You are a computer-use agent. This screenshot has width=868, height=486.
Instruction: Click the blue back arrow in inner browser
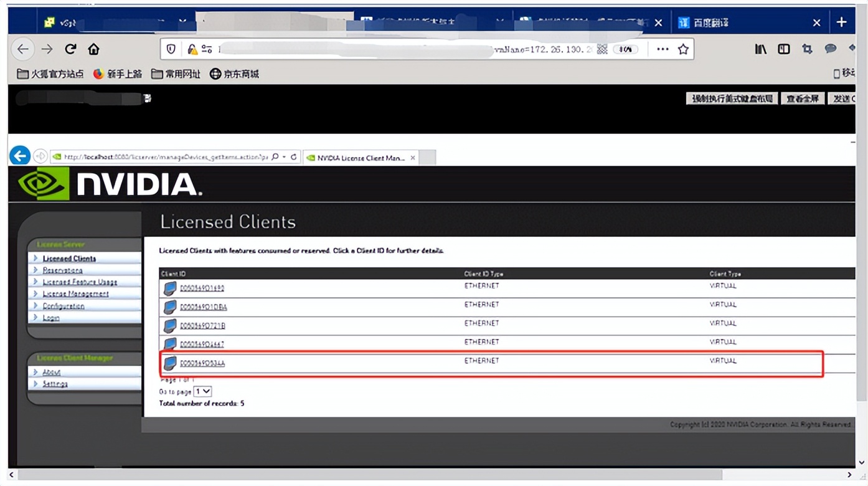[20, 156]
